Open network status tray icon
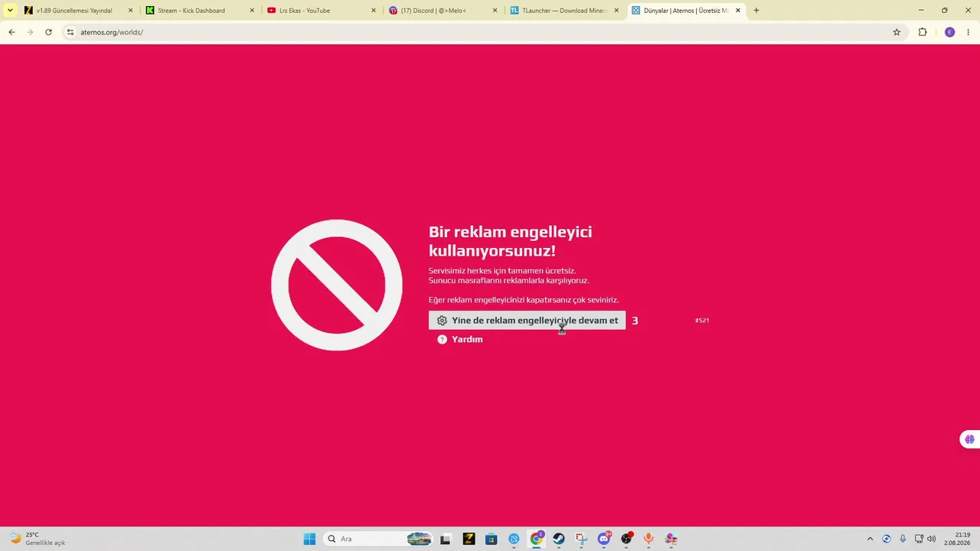The image size is (980, 551). pyautogui.click(x=919, y=539)
